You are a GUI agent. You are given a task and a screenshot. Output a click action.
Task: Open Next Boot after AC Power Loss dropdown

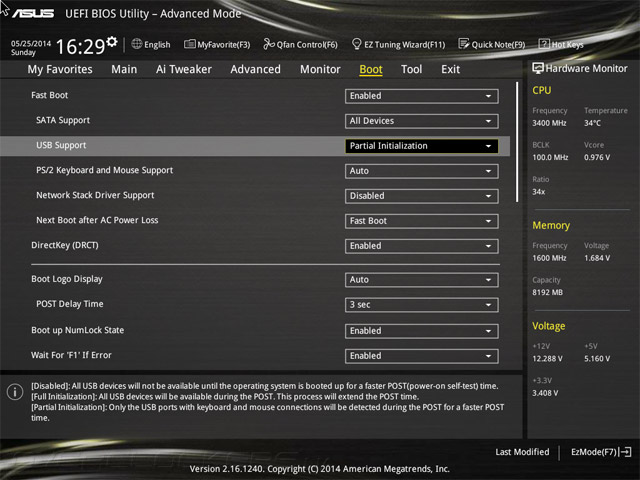pyautogui.click(x=422, y=221)
